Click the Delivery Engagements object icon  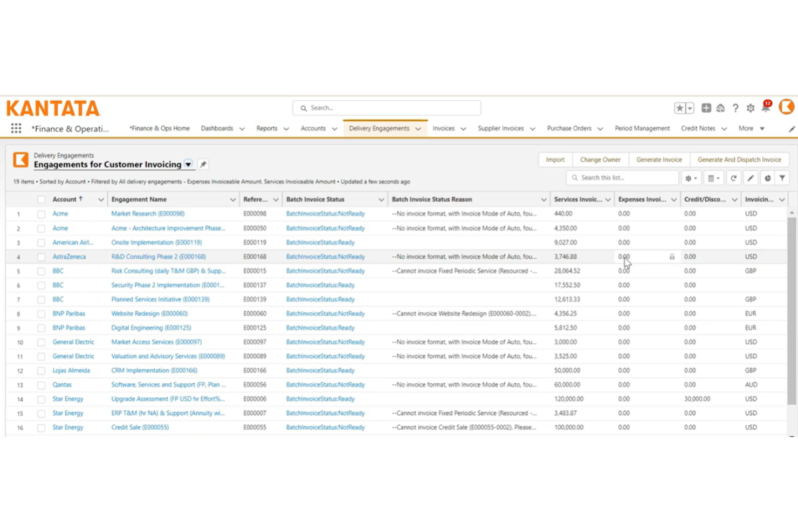pos(20,160)
